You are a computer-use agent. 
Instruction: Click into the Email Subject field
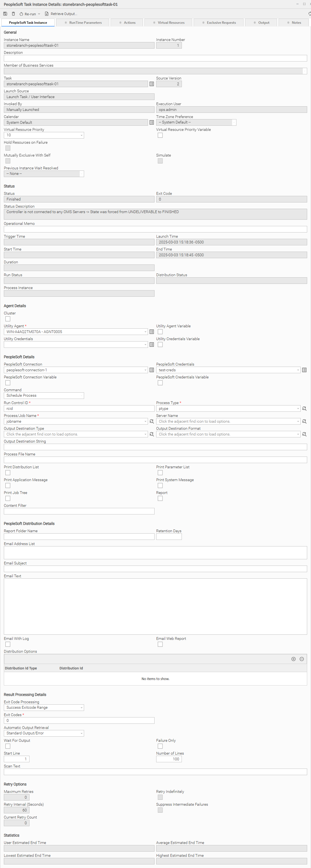tap(155, 569)
